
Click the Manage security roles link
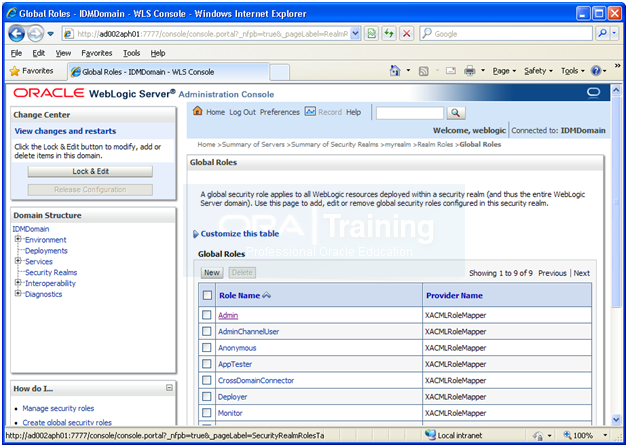click(58, 409)
